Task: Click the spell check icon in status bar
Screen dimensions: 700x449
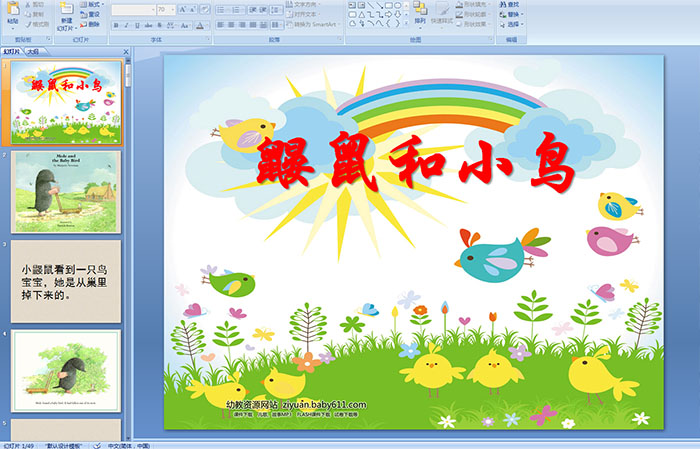Action: pos(97,445)
